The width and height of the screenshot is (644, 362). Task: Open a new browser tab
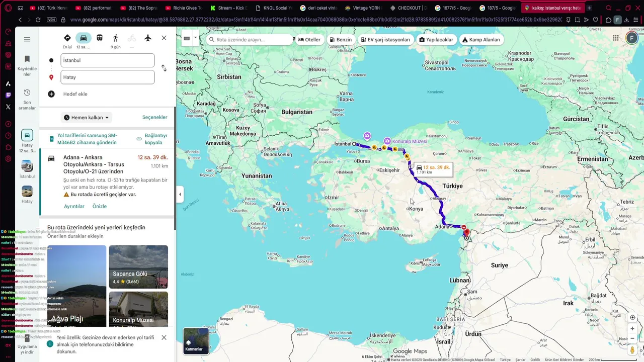pos(589,8)
